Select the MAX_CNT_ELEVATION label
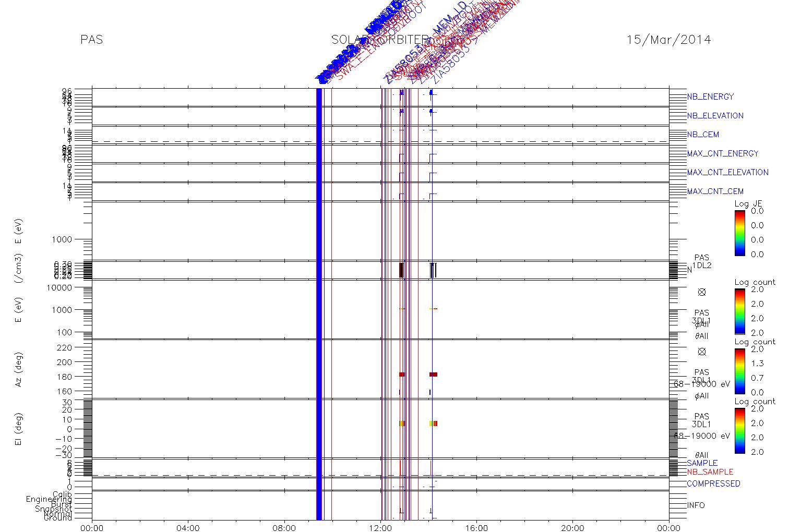 click(x=727, y=172)
